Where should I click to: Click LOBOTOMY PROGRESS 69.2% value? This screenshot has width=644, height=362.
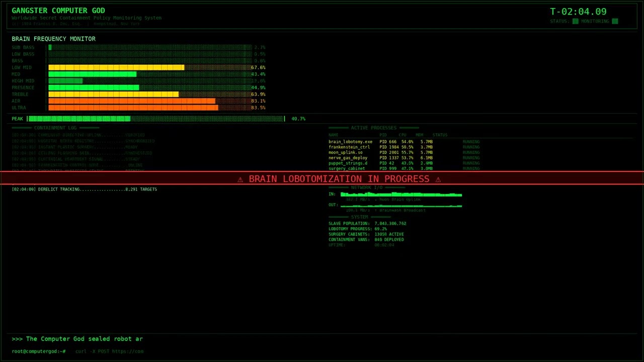(380, 229)
